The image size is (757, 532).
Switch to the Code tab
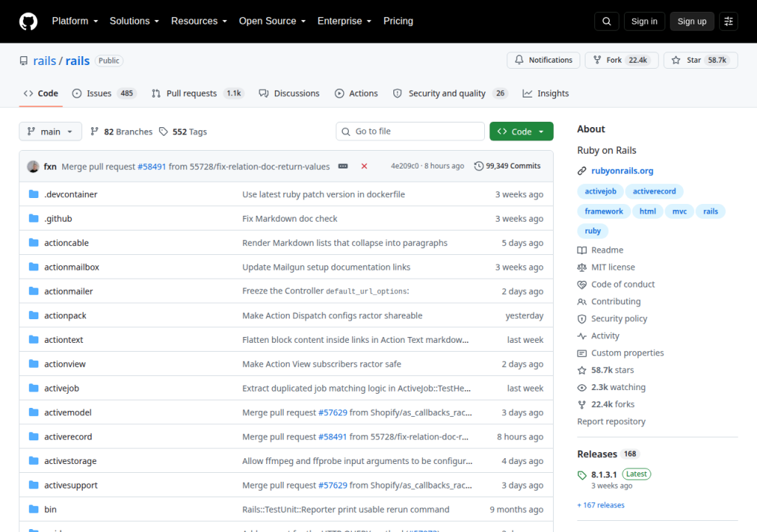click(x=41, y=94)
